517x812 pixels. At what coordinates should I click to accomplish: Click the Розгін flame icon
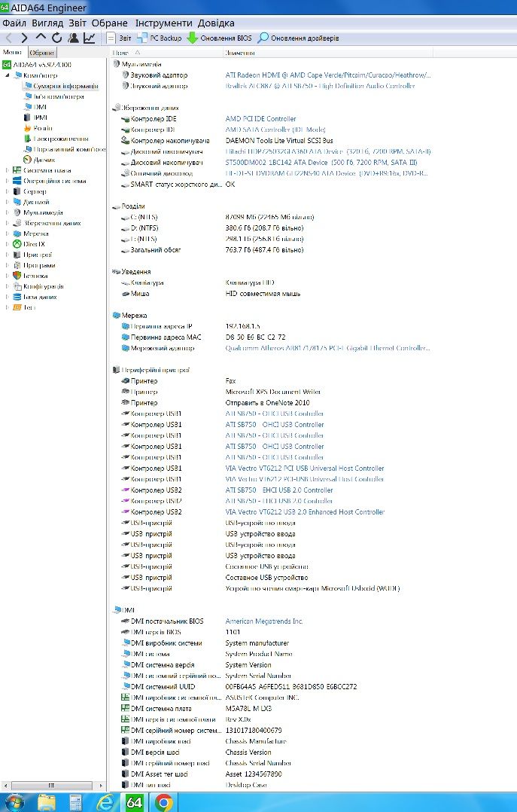[28, 128]
